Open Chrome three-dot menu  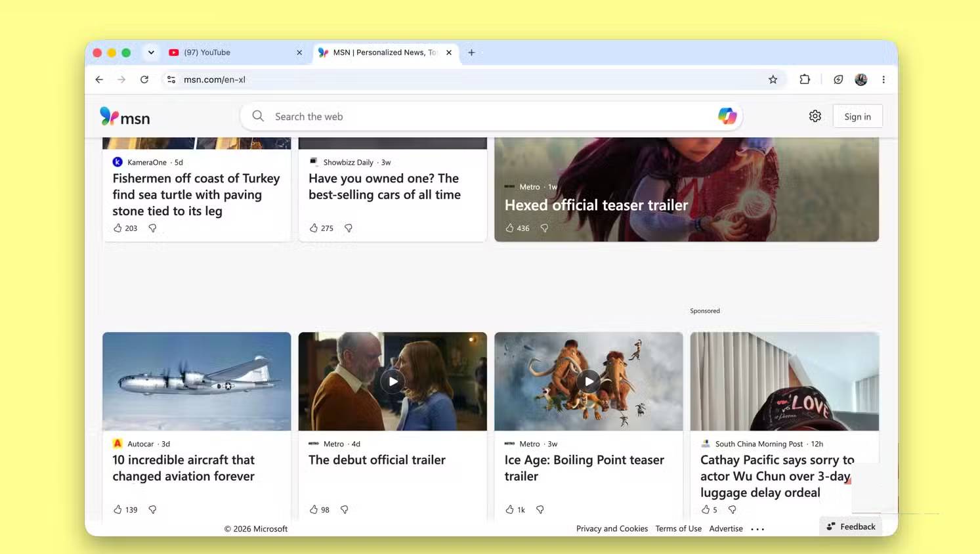[x=884, y=79]
